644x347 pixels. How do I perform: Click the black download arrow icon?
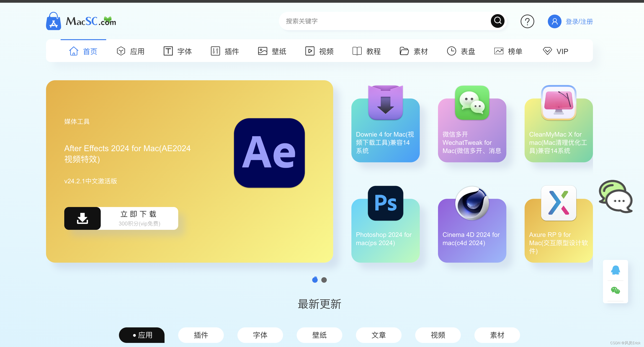(x=82, y=218)
